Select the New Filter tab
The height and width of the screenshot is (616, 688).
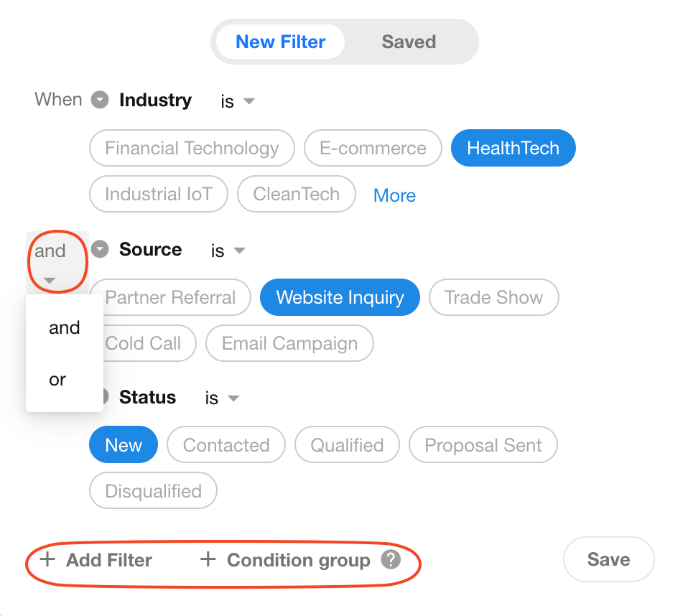click(280, 42)
